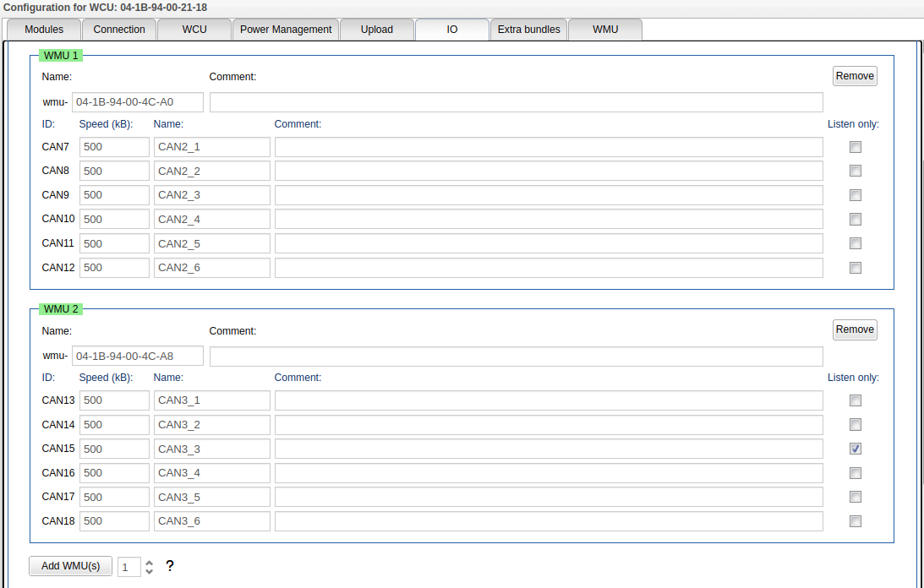924x588 pixels.
Task: Uncheck Listen only for CAN15
Action: point(856,449)
